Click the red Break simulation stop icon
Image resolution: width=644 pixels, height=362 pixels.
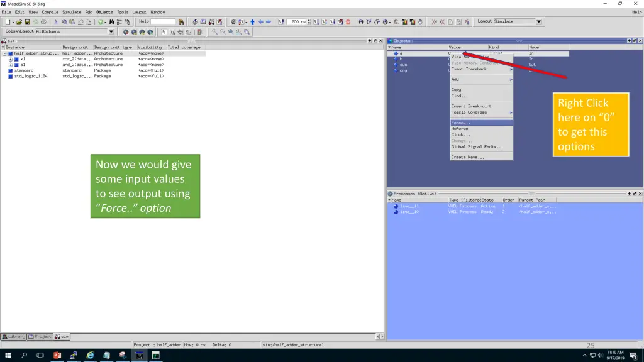(x=348, y=22)
